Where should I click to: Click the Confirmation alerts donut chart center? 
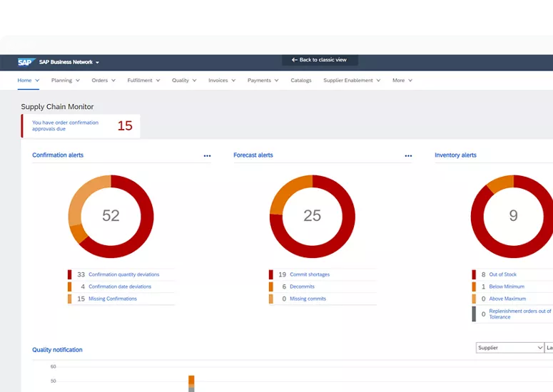(111, 215)
